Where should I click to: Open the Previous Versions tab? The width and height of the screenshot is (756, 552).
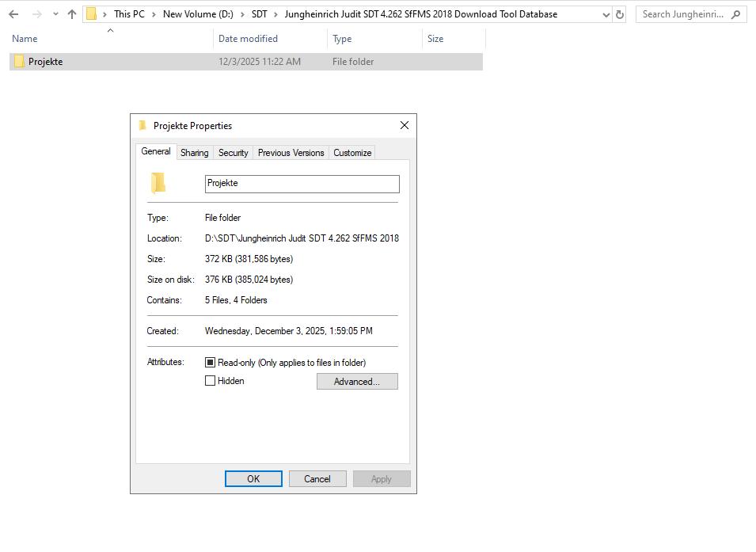click(291, 153)
